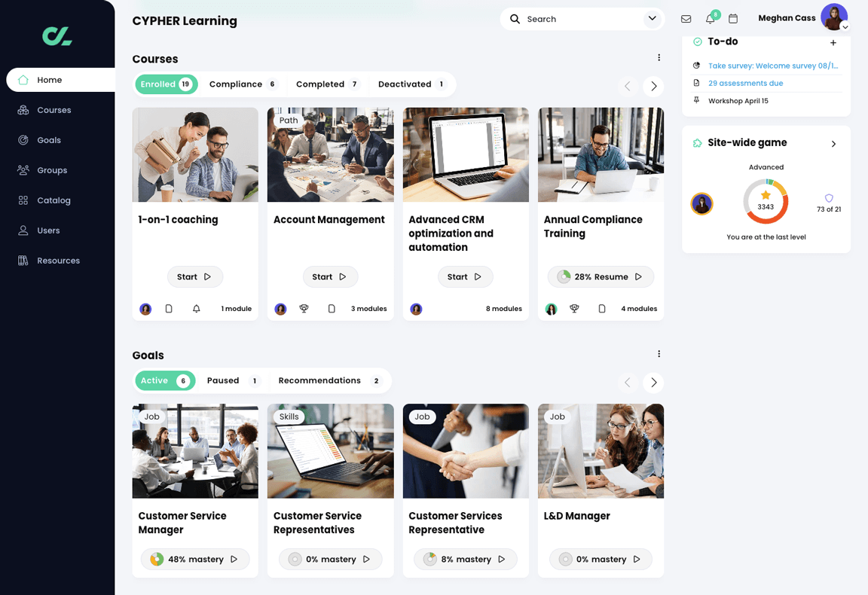Open the three-dot menu beside Courses
Screen dimensions: 868x595
pyautogui.click(x=659, y=56)
